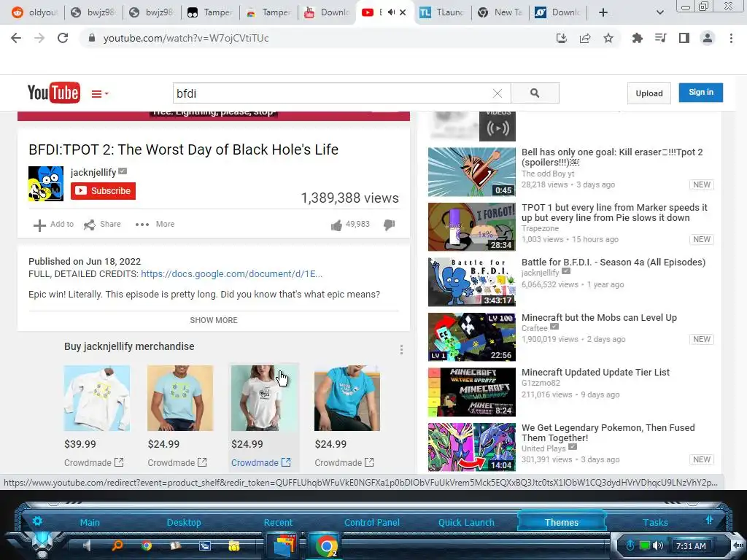Open the file manager taskbar button

pyautogui.click(x=285, y=545)
